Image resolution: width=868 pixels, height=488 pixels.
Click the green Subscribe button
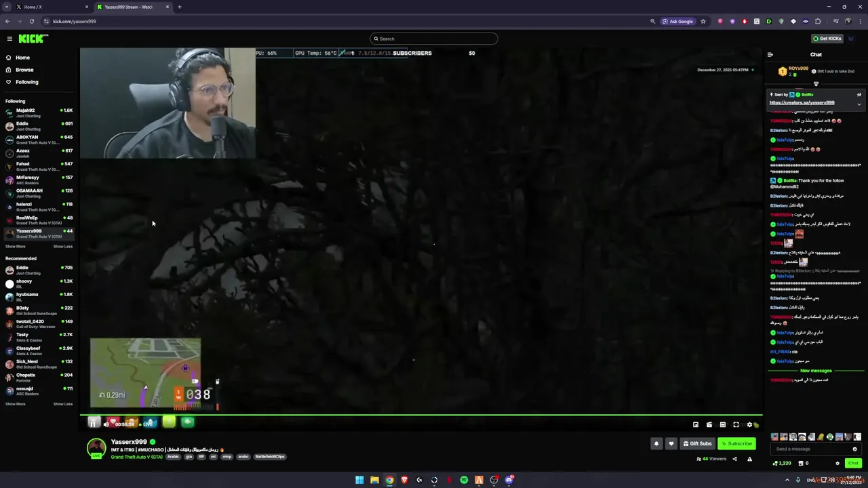point(736,444)
